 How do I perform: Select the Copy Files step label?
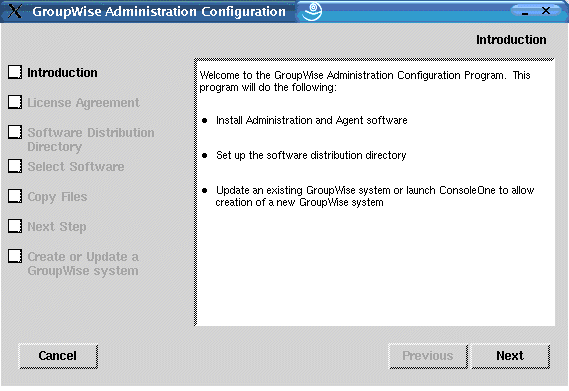[x=57, y=197]
